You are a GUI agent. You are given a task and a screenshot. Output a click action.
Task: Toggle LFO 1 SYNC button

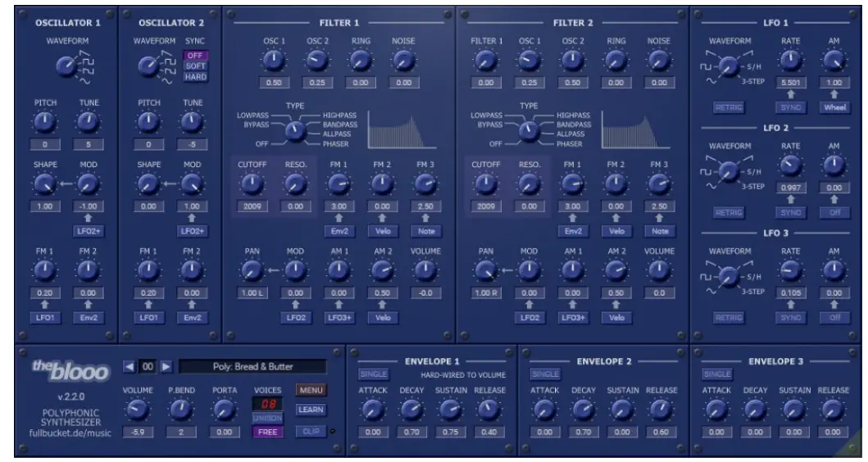790,107
